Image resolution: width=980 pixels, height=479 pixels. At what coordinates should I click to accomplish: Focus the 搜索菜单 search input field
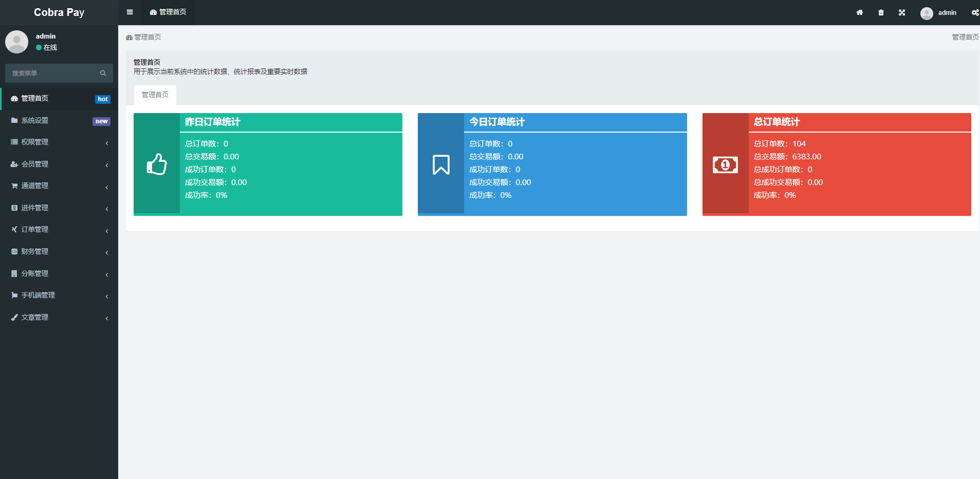point(51,73)
